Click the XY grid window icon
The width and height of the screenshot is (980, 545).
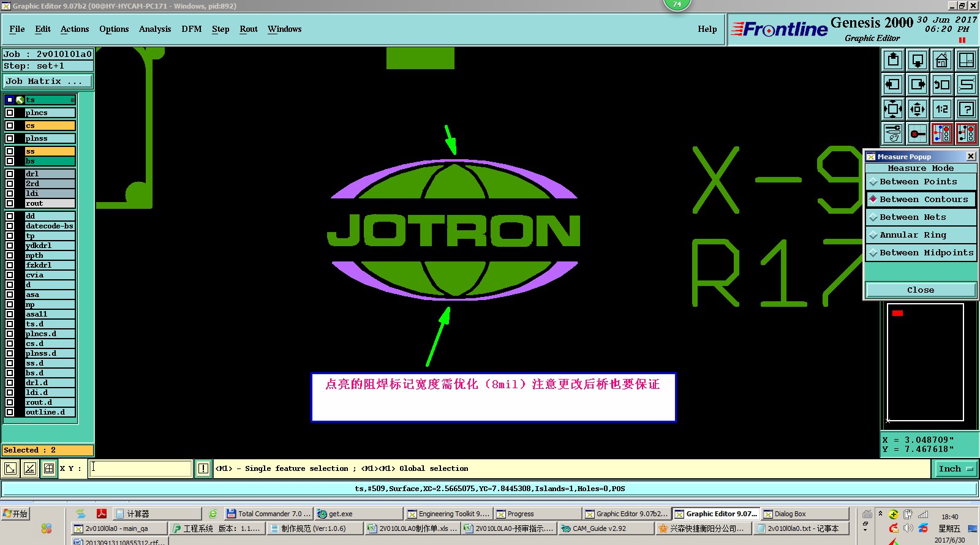[967, 60]
